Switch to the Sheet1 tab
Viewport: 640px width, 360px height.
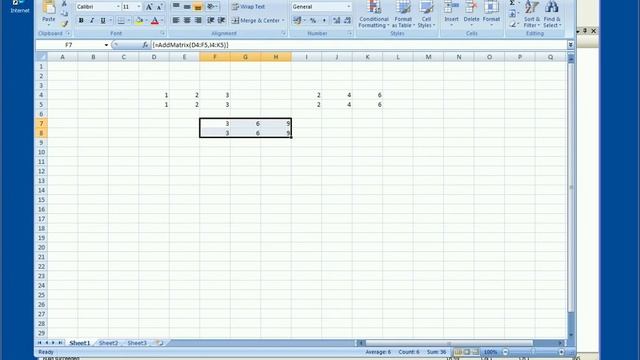pyautogui.click(x=80, y=343)
